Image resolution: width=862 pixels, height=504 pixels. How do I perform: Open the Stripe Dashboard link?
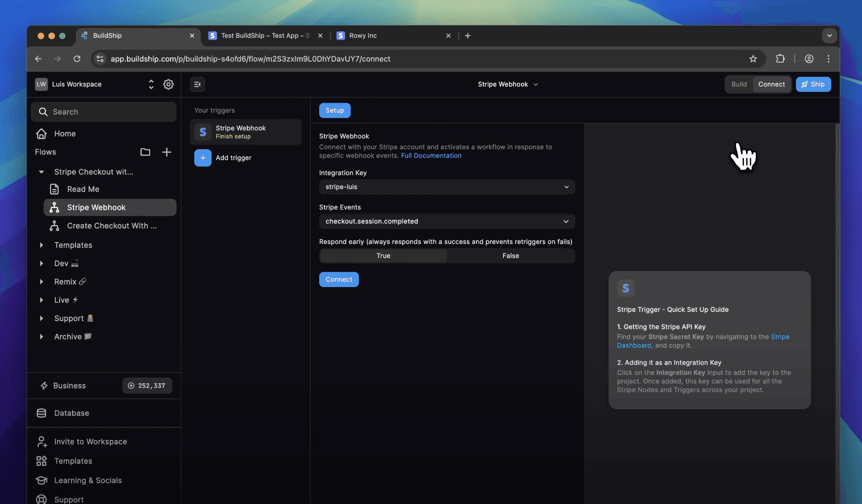[x=703, y=341]
